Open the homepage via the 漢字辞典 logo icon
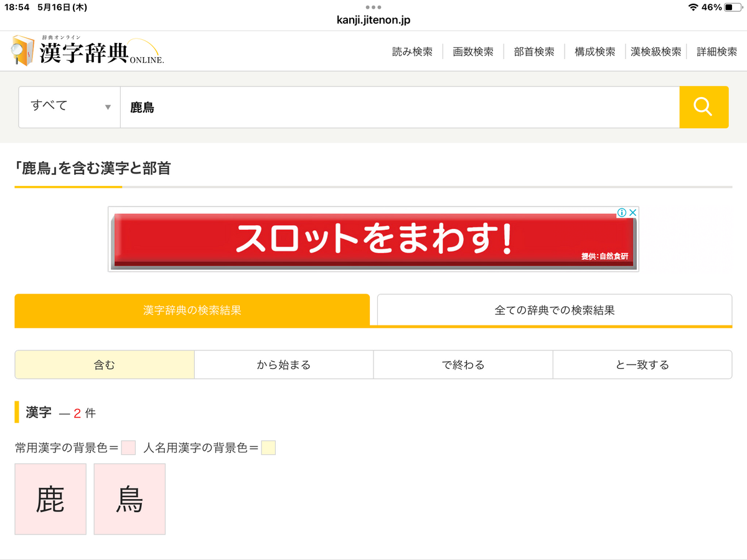The image size is (747, 560). click(x=22, y=50)
